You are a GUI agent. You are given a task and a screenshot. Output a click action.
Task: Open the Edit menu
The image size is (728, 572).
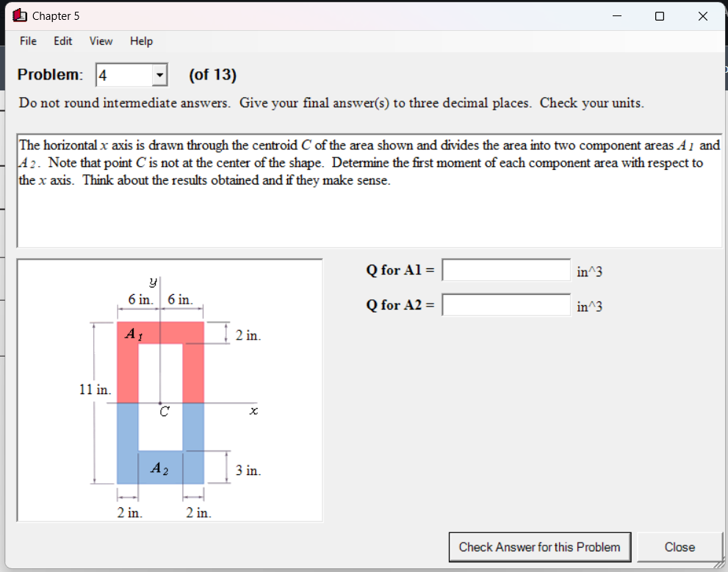click(62, 41)
